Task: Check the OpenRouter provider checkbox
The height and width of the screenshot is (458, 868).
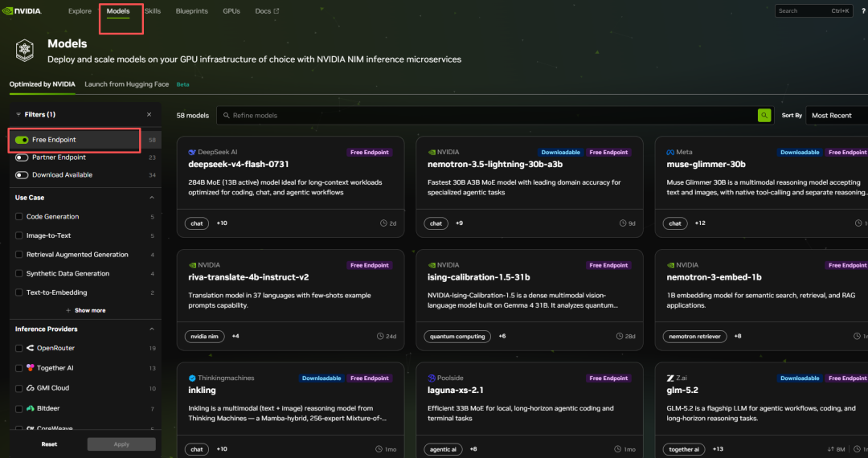Action: tap(18, 349)
